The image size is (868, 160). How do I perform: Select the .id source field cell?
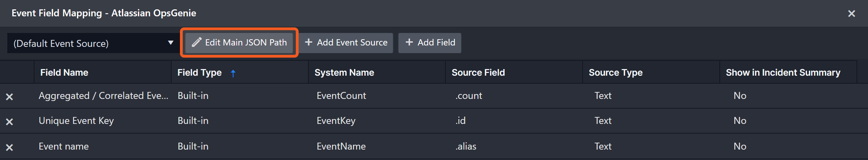point(460,121)
